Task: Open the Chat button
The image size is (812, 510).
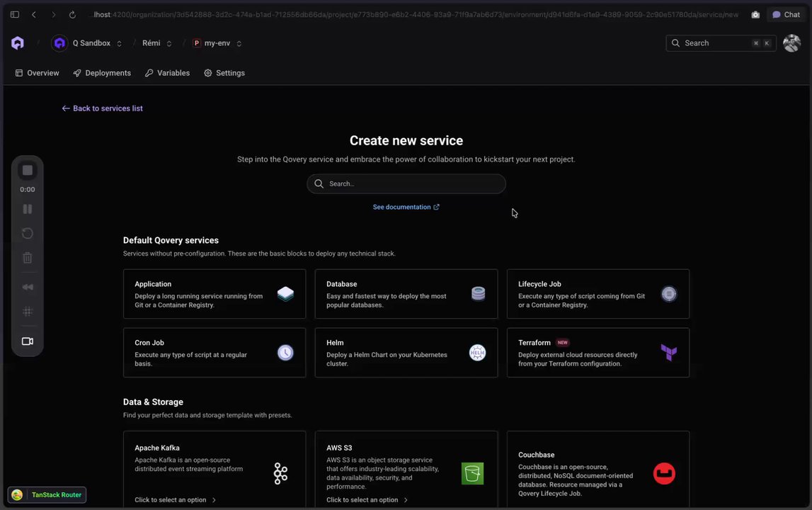Action: point(786,14)
